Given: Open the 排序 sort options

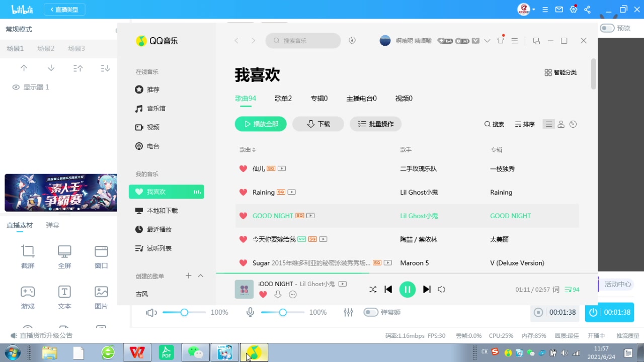Looking at the screenshot, I should [x=525, y=124].
